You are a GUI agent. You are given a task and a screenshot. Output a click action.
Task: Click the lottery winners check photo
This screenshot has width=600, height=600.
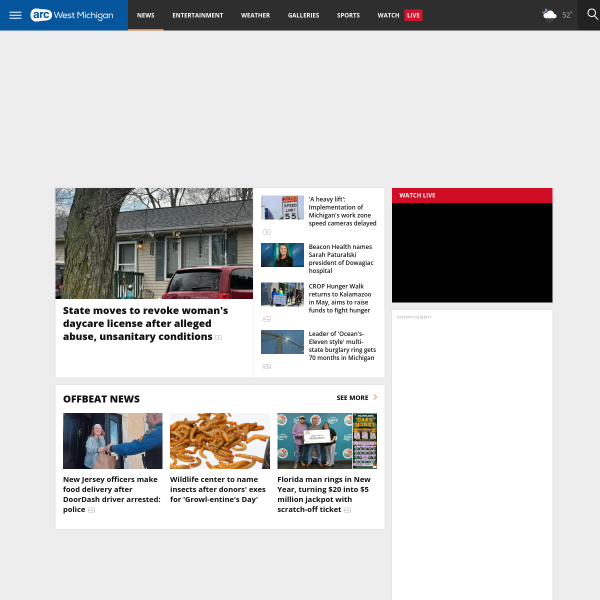pyautogui.click(x=327, y=441)
